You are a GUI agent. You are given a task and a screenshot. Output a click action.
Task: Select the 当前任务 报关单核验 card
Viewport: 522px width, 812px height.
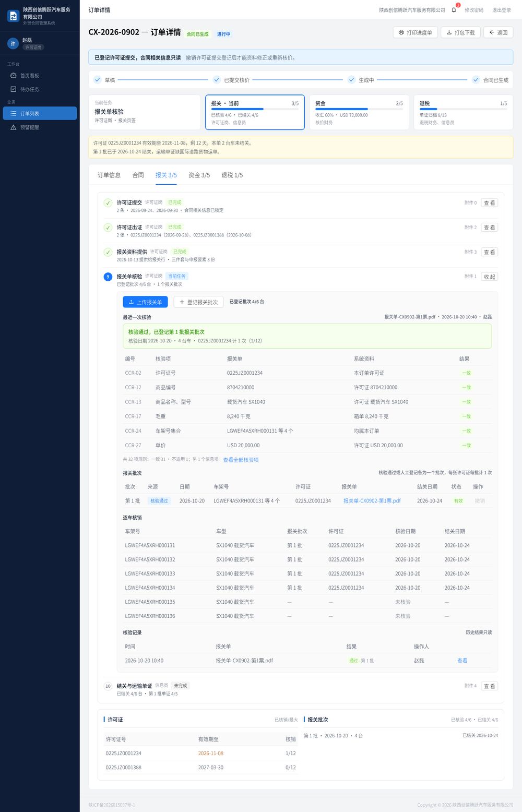click(x=145, y=112)
